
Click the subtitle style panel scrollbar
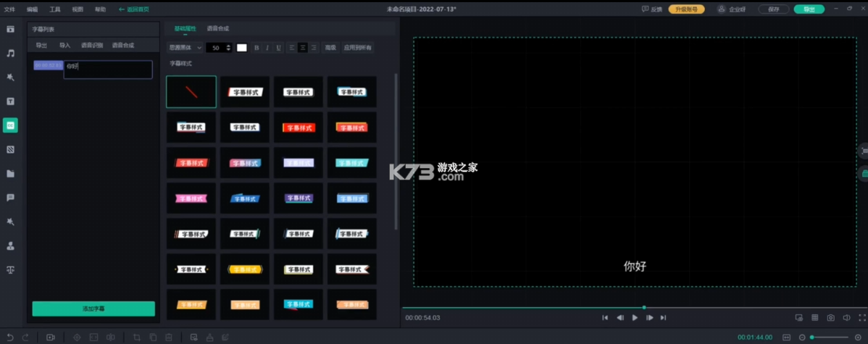[x=396, y=151]
